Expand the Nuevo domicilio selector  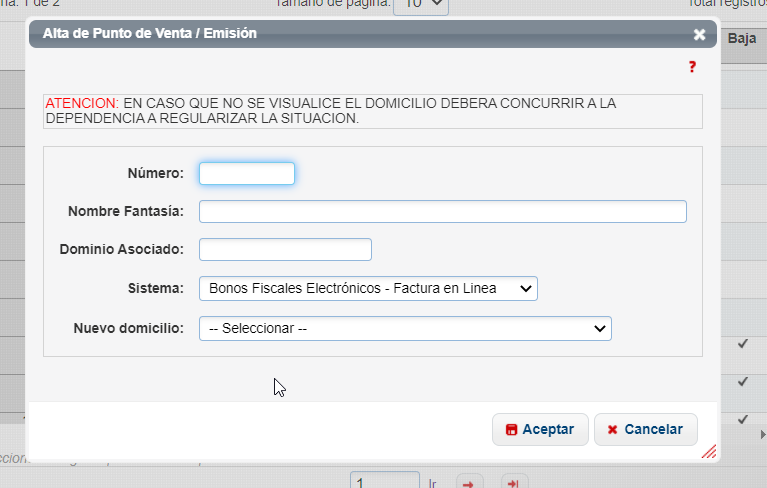(x=405, y=328)
